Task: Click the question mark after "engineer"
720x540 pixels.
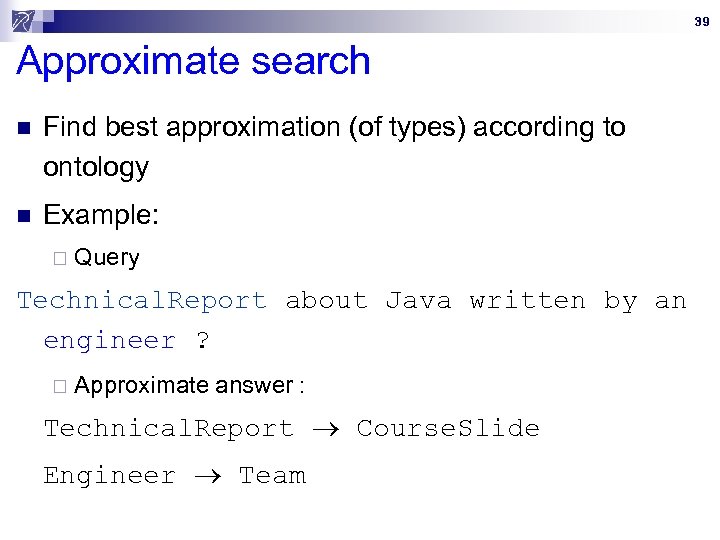Action: 202,341
